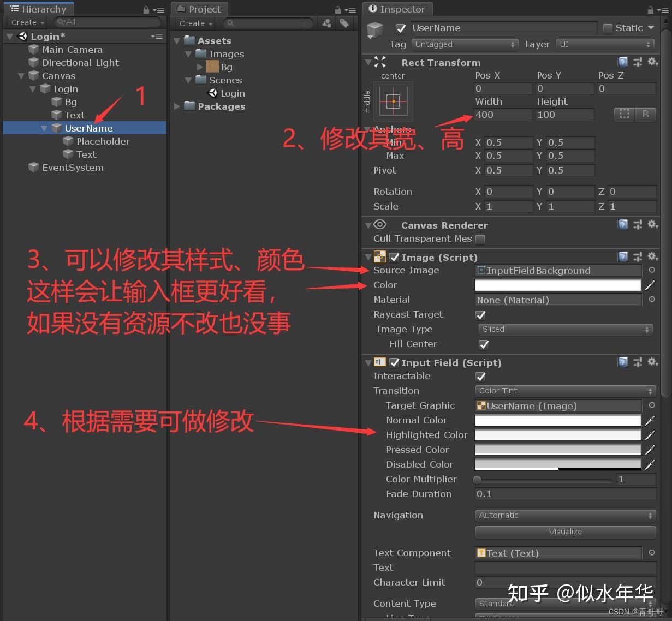Click the anchor presets box
672x621 pixels.
394,101
